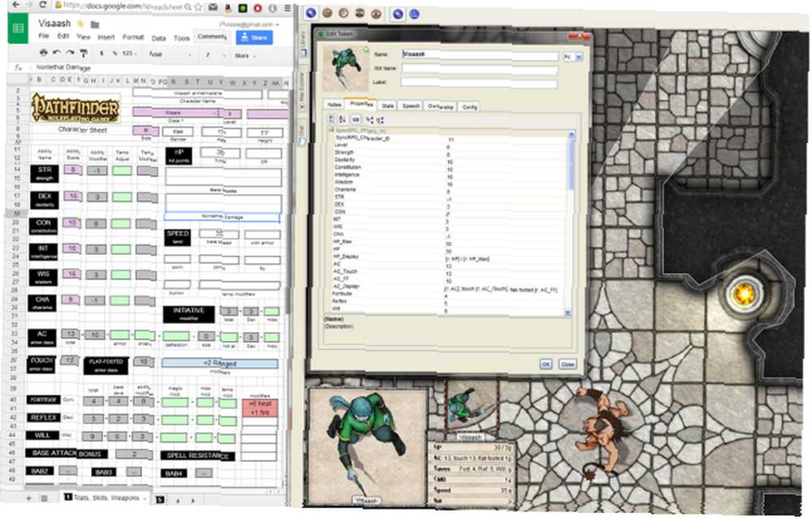Screen dimensions: 812x518
Task: Select the blue tool after the toolbar separator
Action: tap(398, 14)
